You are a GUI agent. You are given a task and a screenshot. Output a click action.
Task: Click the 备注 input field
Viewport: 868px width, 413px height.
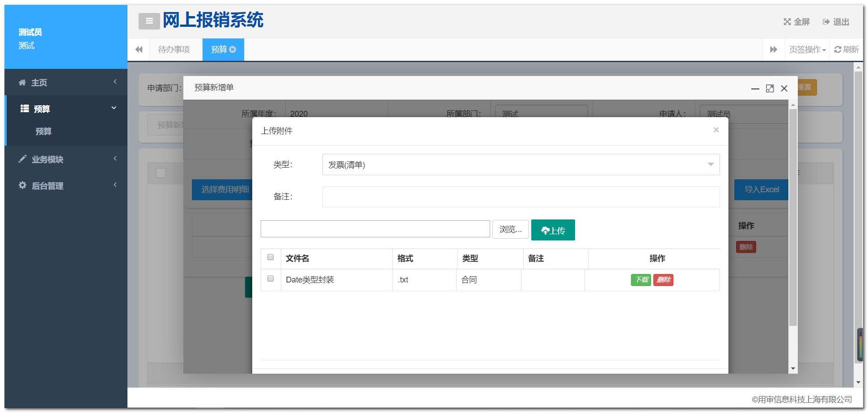(x=521, y=197)
